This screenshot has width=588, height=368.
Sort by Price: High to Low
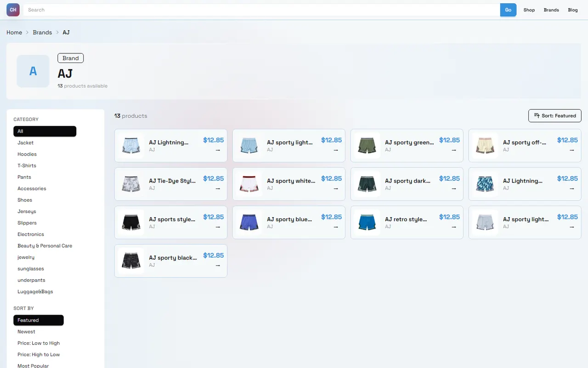point(39,355)
